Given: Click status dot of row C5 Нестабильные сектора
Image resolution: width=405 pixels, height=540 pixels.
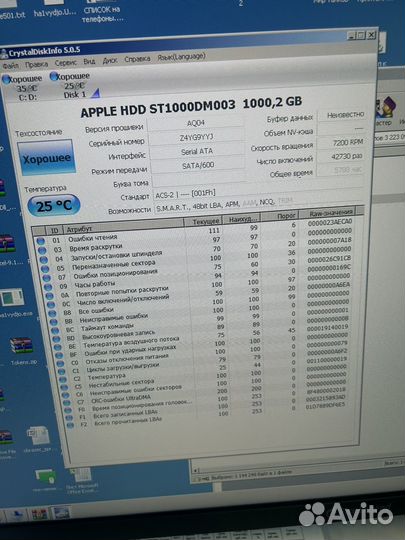Looking at the screenshot, I should (64, 387).
